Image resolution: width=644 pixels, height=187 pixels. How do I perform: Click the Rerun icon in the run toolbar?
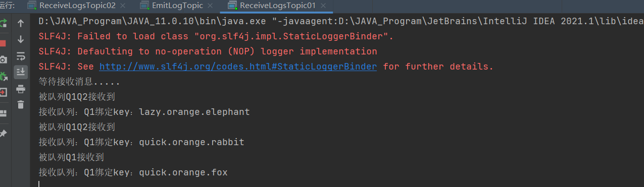pyautogui.click(x=3, y=23)
